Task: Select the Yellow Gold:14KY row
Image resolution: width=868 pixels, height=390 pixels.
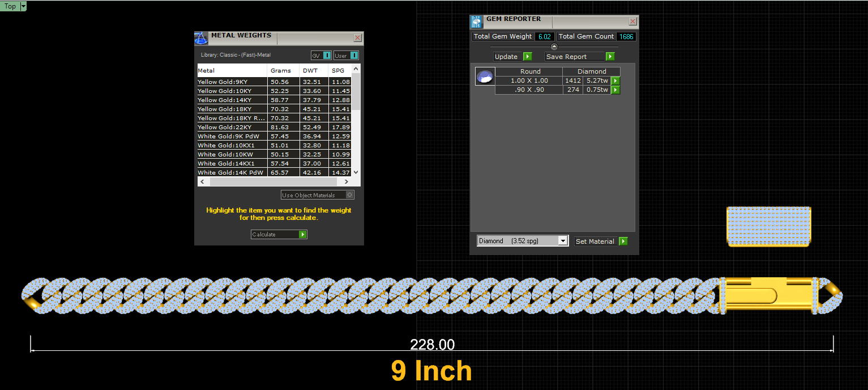Action: 274,100
